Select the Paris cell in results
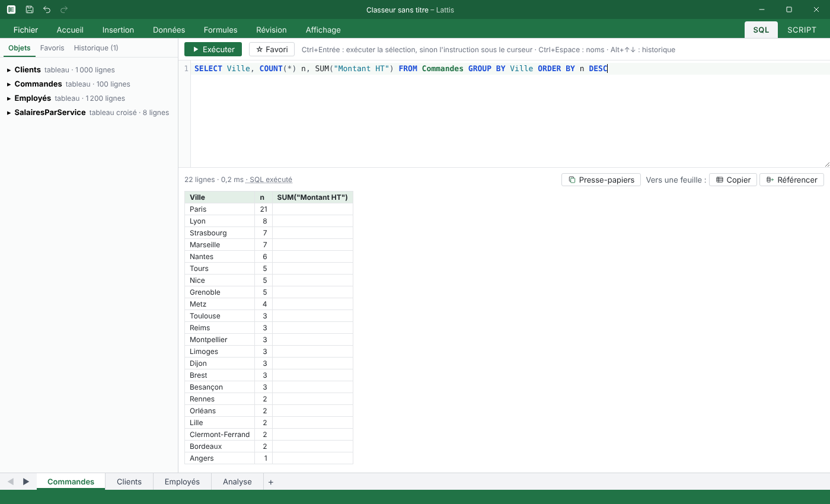The image size is (830, 504). (x=220, y=209)
